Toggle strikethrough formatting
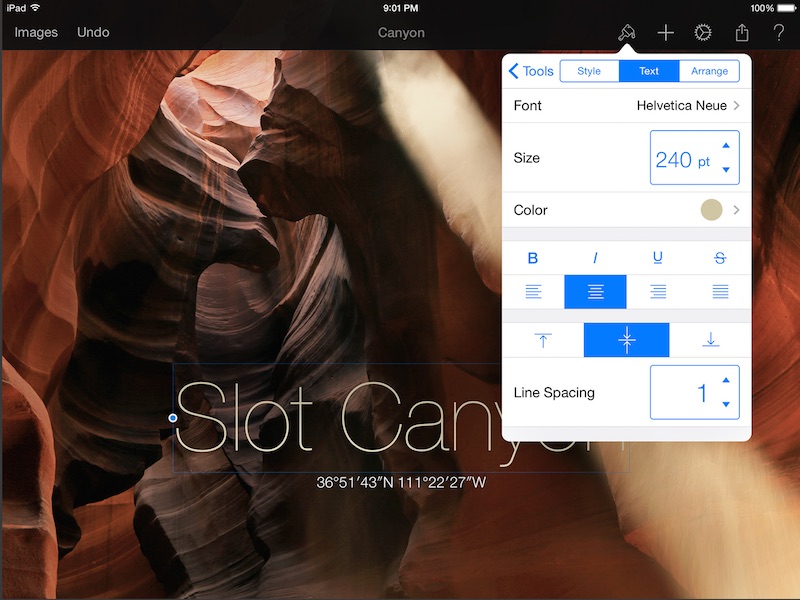Image resolution: width=800 pixels, height=600 pixels. [720, 258]
